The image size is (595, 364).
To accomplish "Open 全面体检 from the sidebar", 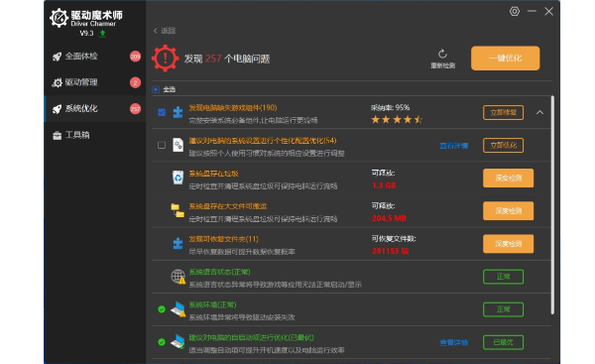I will tap(95, 57).
